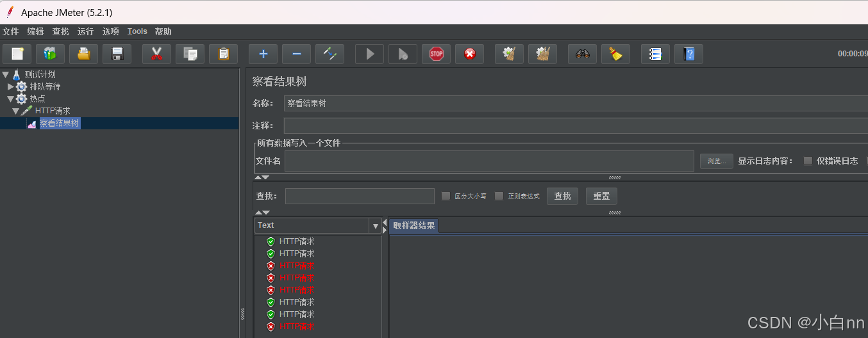
Task: Enable the 正则表达式 checkbox
Action: pos(499,196)
